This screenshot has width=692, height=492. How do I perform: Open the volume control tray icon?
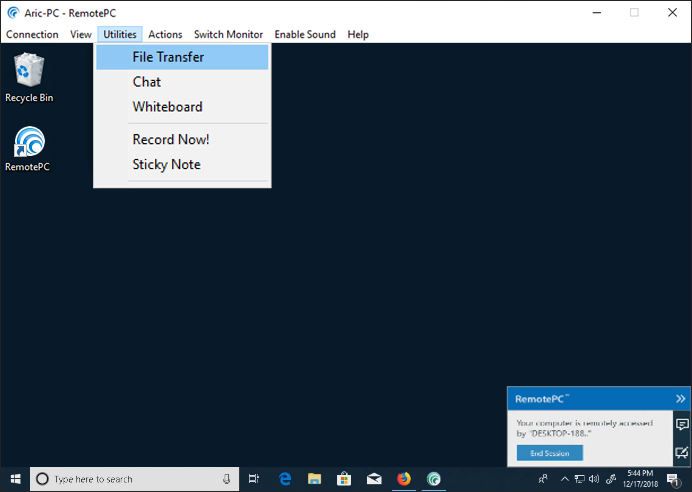coord(594,479)
